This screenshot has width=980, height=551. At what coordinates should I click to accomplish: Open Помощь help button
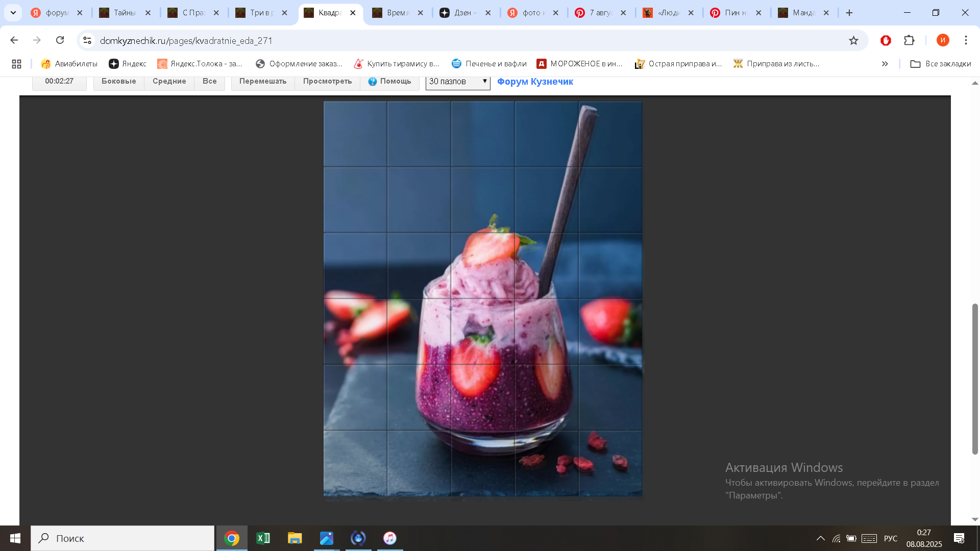click(389, 81)
